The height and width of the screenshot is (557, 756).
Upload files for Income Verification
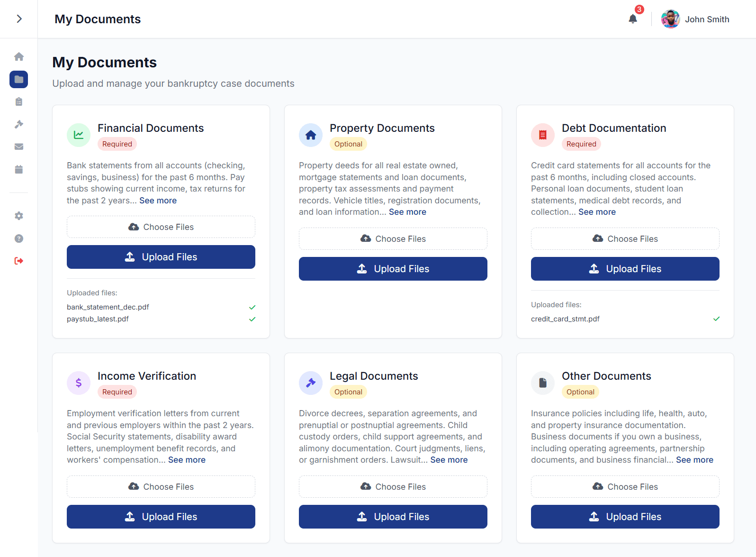click(x=161, y=517)
